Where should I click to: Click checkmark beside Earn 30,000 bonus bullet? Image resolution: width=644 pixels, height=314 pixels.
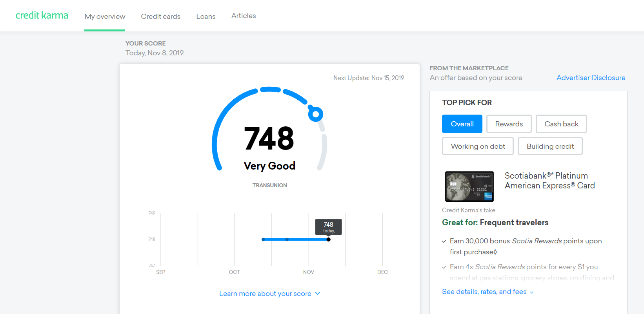coord(444,241)
